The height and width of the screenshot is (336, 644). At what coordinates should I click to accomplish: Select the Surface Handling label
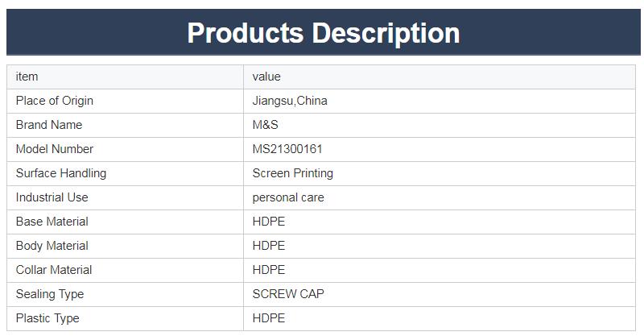(61, 173)
